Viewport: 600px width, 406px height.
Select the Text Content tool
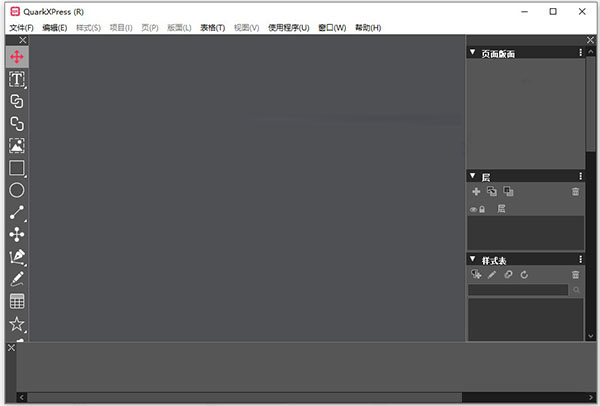pyautogui.click(x=17, y=79)
